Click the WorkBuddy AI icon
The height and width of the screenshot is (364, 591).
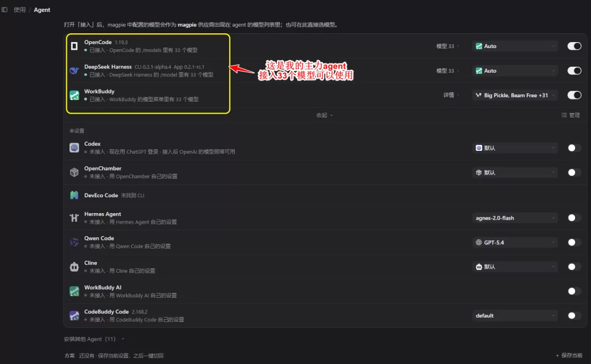74,291
